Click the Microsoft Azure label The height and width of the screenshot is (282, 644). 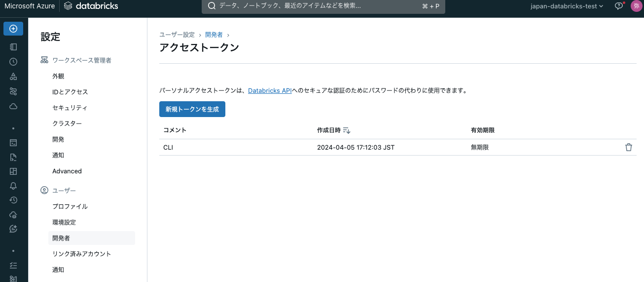pos(29,6)
